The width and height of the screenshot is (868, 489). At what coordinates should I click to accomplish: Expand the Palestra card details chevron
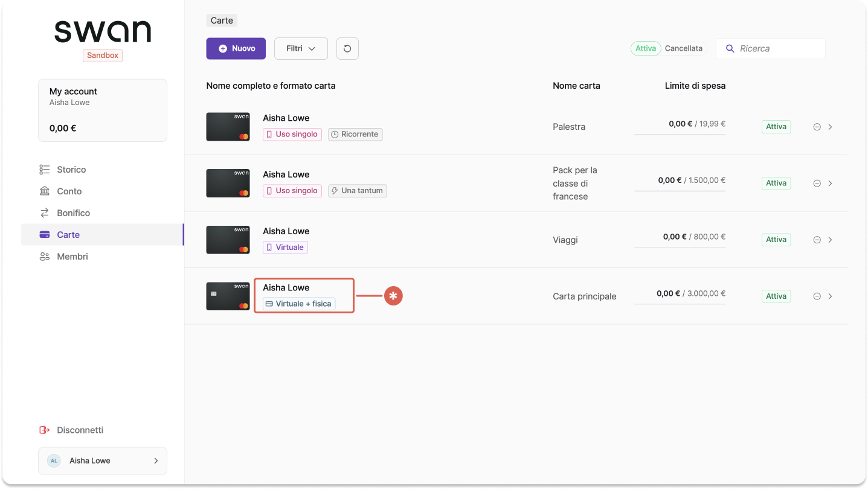point(830,127)
